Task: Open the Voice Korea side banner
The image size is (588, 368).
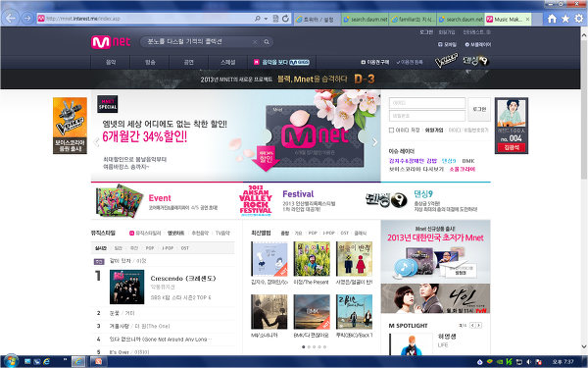Action: (x=70, y=126)
